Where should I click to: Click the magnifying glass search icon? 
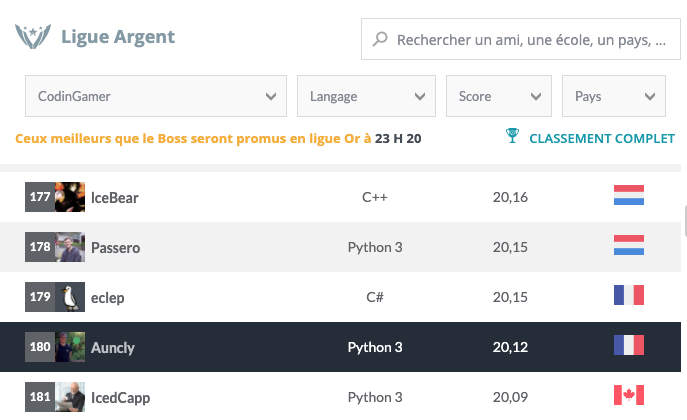pyautogui.click(x=380, y=39)
